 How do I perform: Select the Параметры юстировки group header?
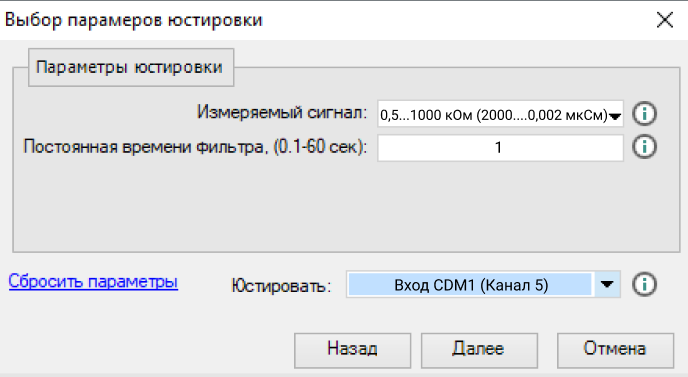point(130,68)
